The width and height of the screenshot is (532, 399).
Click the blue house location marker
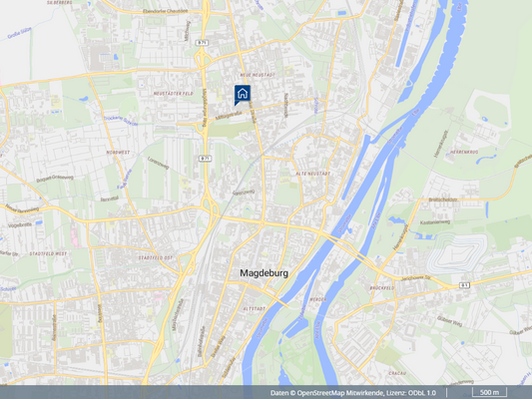coord(243,95)
